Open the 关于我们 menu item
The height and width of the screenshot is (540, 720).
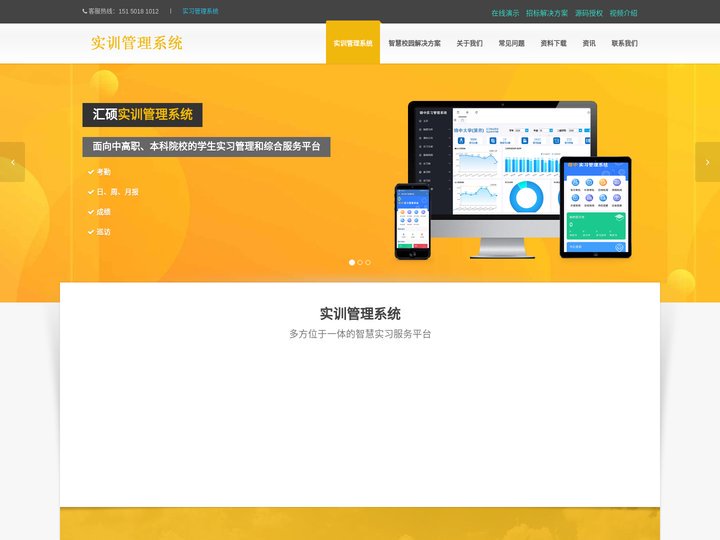click(469, 43)
